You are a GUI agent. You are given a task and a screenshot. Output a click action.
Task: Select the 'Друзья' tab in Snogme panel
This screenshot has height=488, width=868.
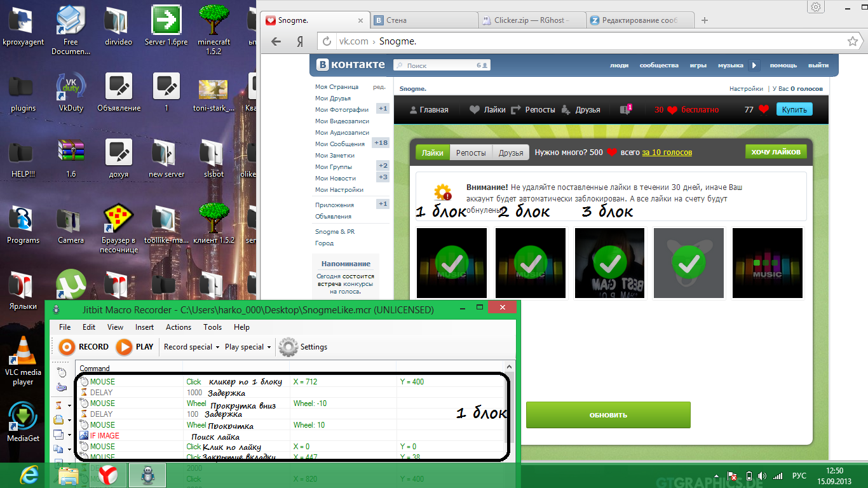pyautogui.click(x=511, y=152)
